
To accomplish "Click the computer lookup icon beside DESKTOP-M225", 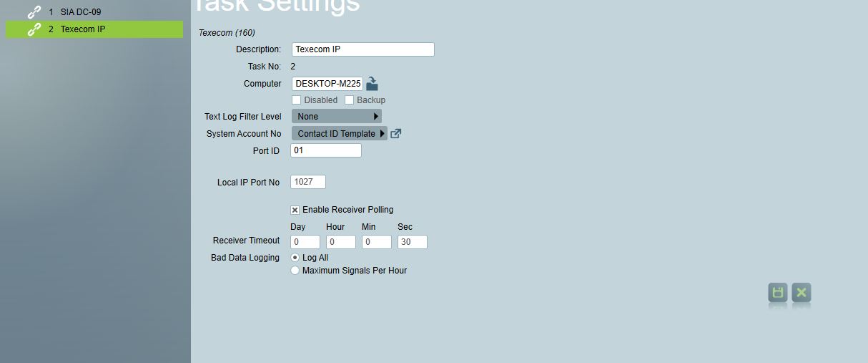I will pyautogui.click(x=372, y=84).
